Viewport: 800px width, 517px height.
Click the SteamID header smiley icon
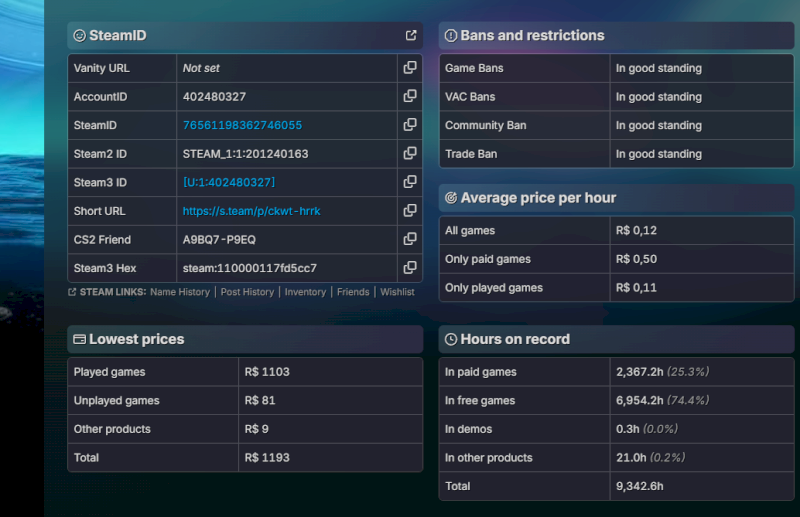click(x=80, y=35)
